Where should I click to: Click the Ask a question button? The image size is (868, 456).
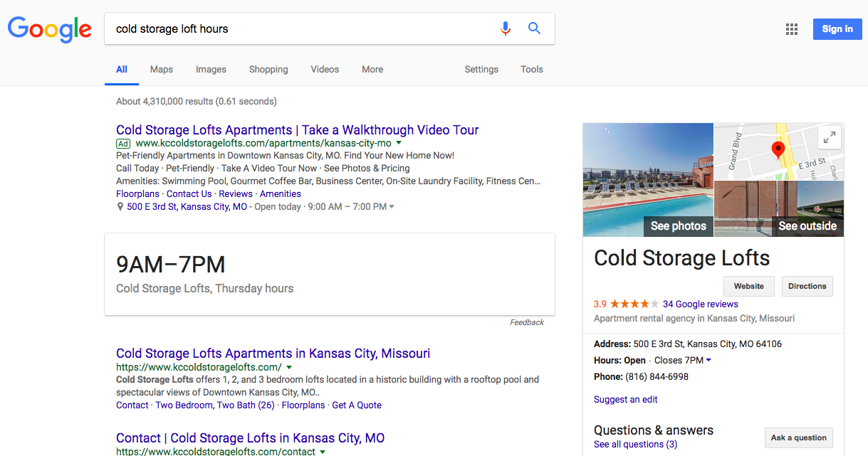click(799, 438)
